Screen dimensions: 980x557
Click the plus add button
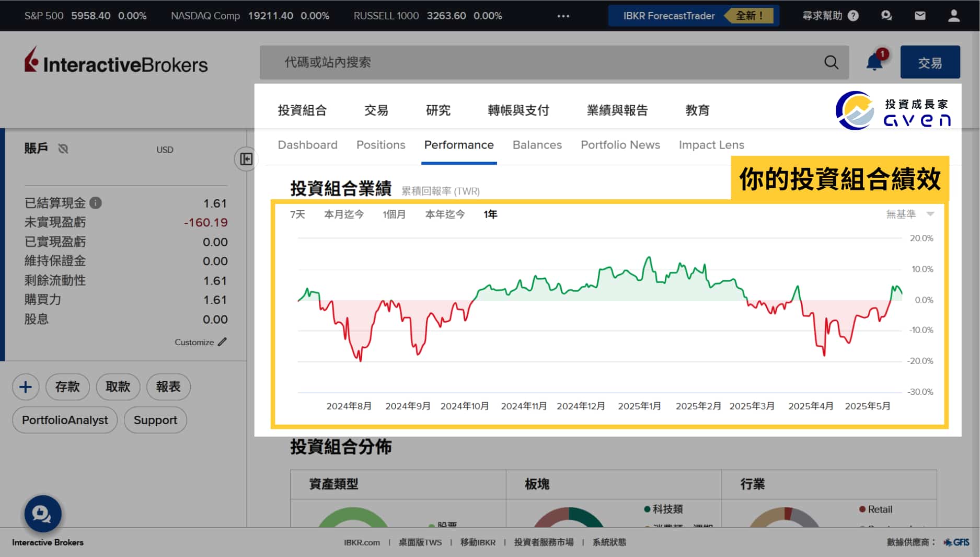(26, 387)
